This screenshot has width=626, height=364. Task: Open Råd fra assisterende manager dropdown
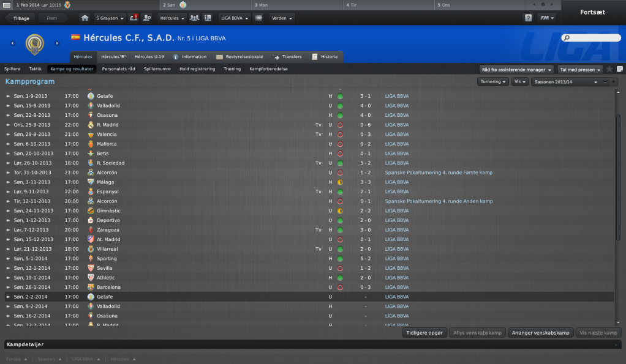[x=516, y=69]
